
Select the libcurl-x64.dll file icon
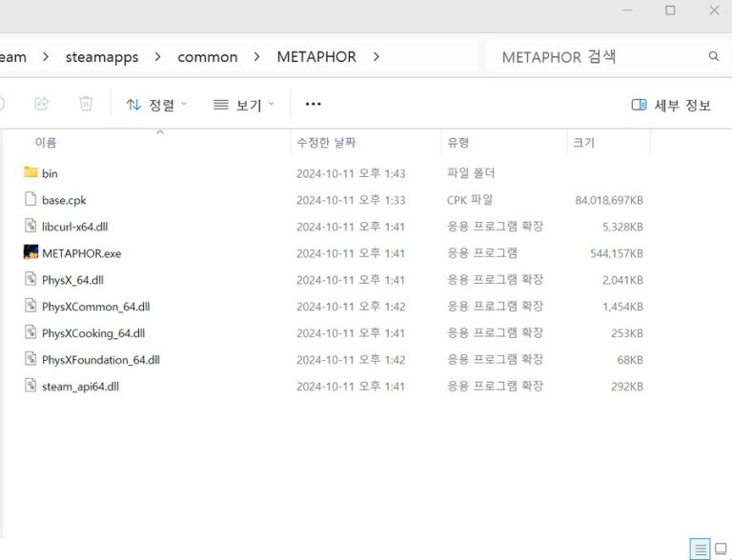(30, 226)
